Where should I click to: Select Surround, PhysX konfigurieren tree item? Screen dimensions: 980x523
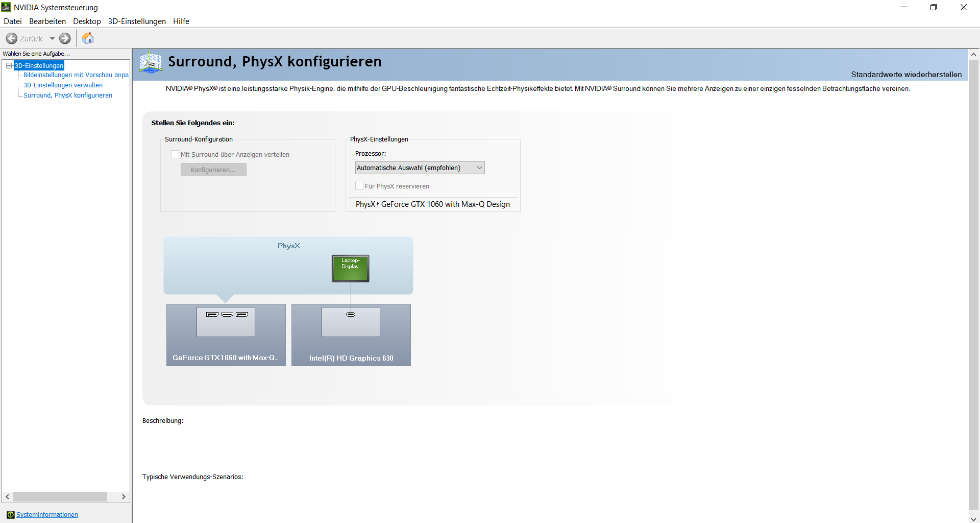point(68,96)
